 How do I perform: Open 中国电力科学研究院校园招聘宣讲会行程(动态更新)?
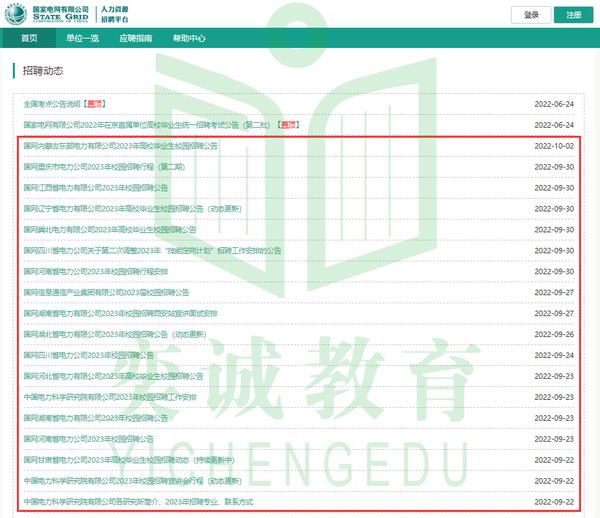(133, 481)
